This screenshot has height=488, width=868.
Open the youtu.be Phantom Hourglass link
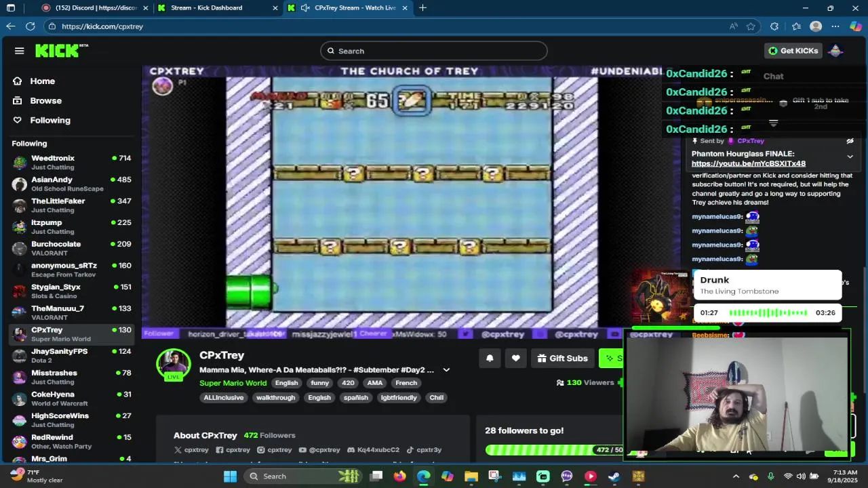click(748, 164)
